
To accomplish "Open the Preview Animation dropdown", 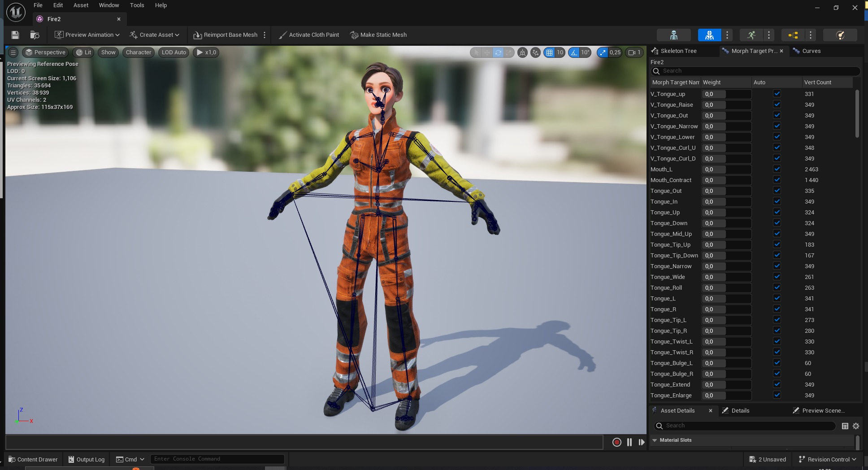I will 87,35.
